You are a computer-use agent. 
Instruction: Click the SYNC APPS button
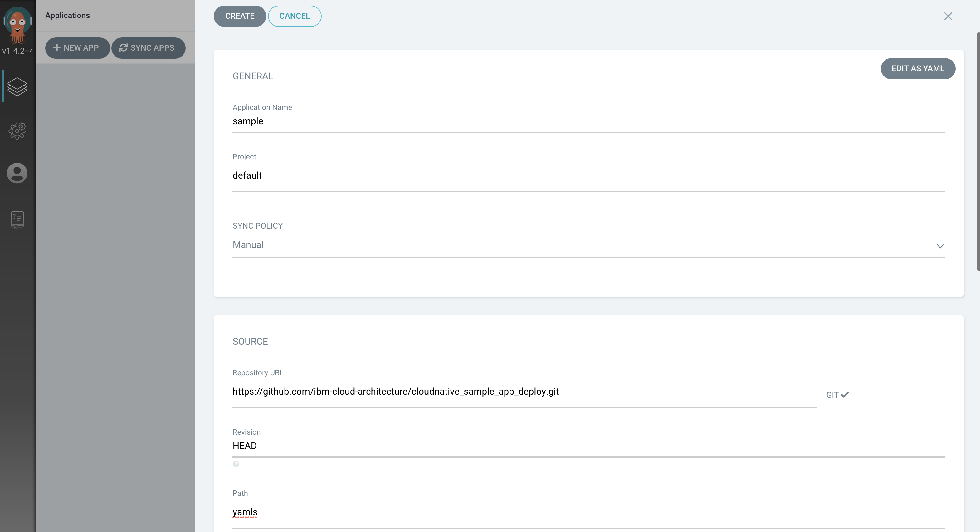coord(149,48)
